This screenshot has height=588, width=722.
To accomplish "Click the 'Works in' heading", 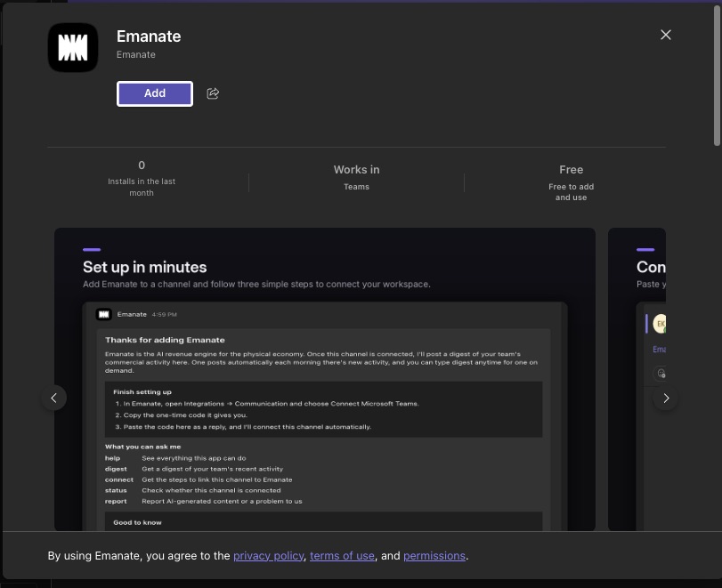I will pyautogui.click(x=356, y=170).
